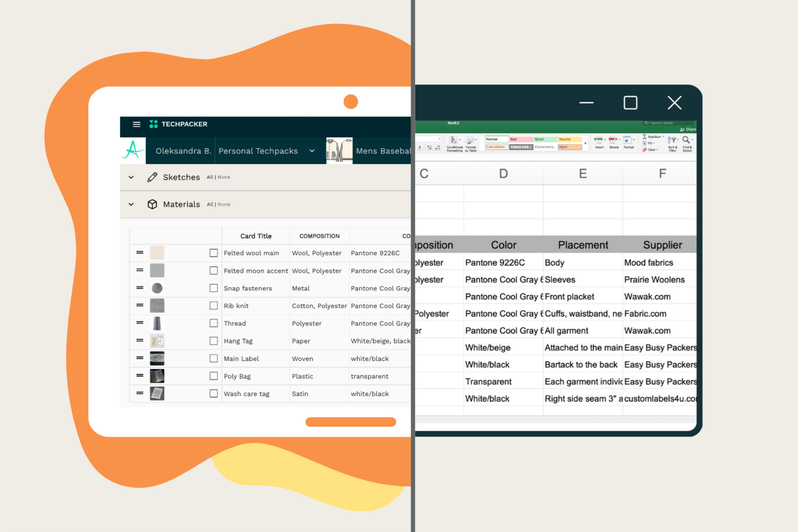Open Sort & Filter in Excel
The image size is (798, 532).
point(673,143)
